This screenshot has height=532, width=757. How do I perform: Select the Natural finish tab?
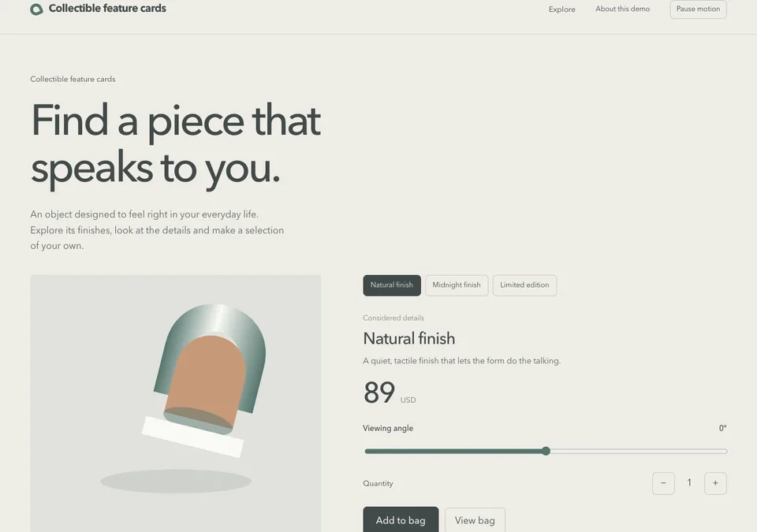click(x=392, y=285)
